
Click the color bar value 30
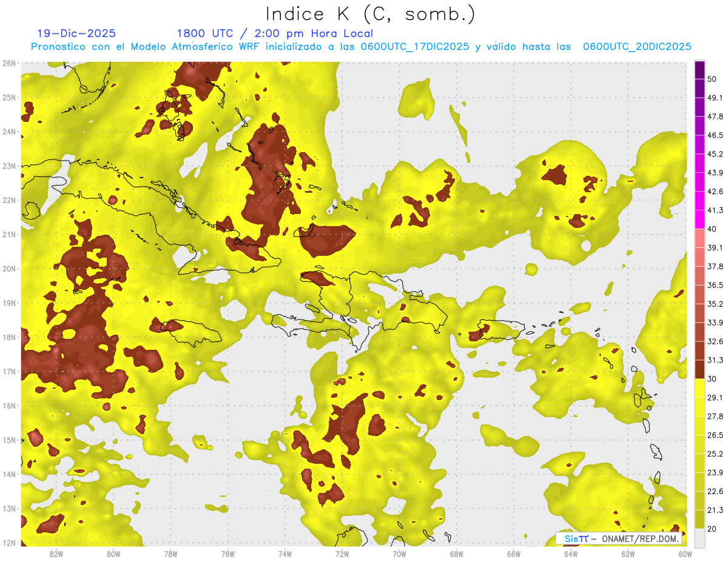tap(712, 379)
